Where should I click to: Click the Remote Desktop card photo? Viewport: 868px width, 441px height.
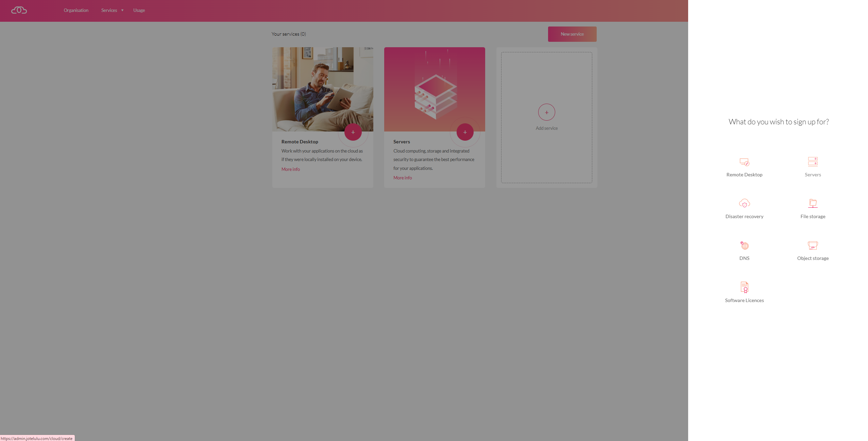[x=322, y=89]
